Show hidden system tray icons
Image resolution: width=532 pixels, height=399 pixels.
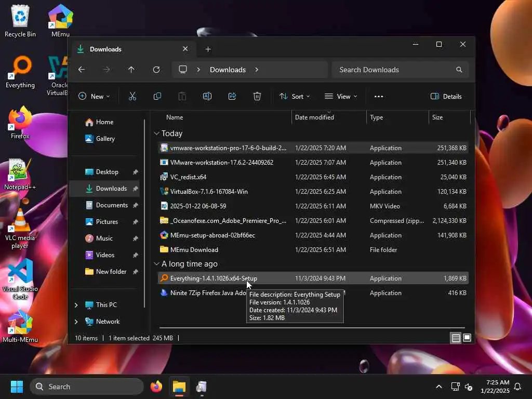438,387
